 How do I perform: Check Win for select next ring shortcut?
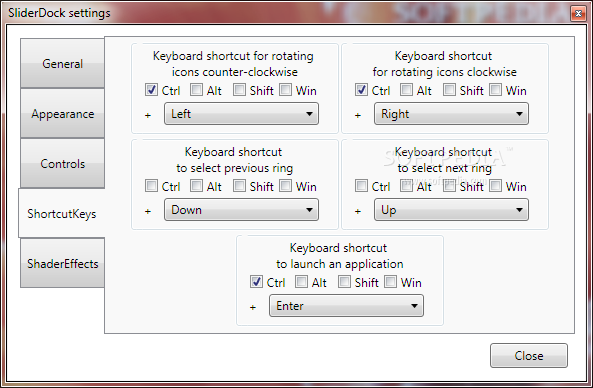495,186
